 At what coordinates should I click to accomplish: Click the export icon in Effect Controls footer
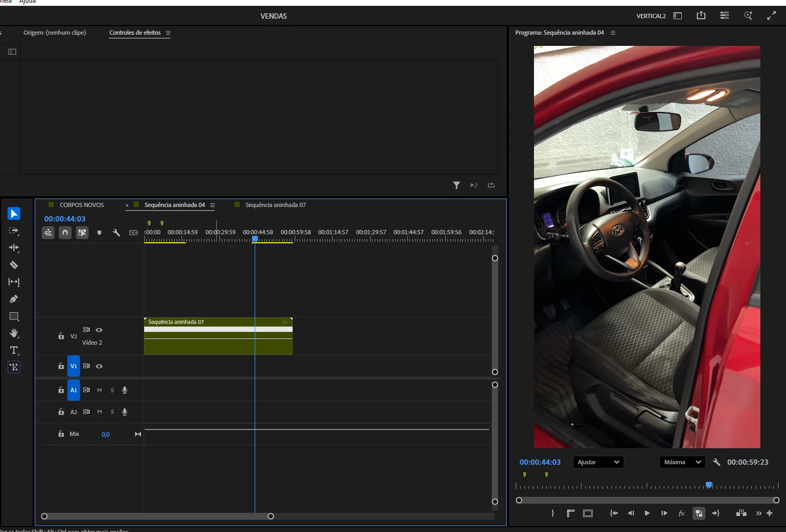[x=491, y=185]
